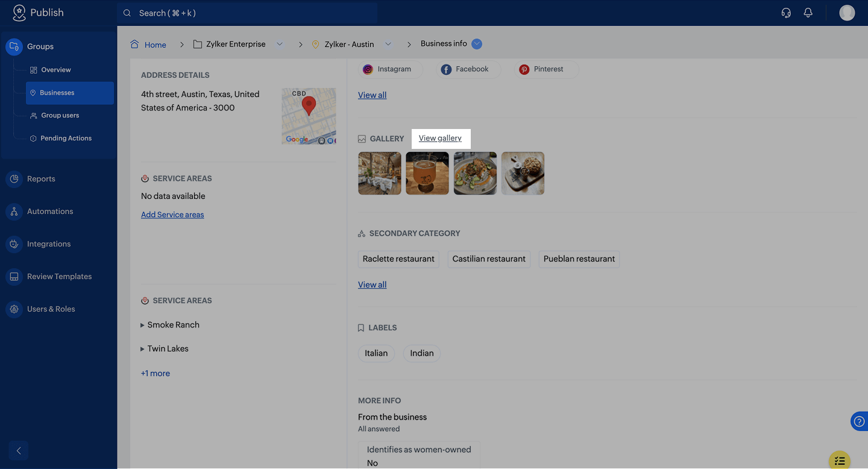
Task: Click View all under social profiles
Action: click(373, 95)
